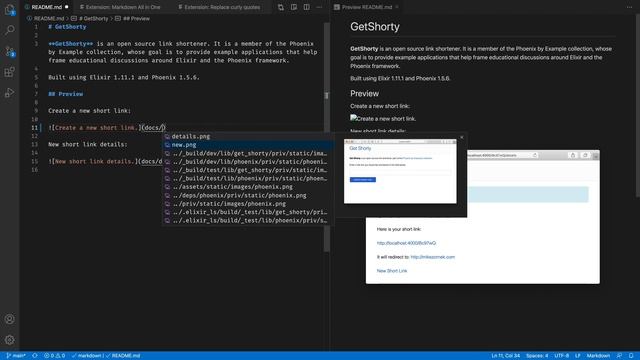This screenshot has height=360, width=640.
Task: Choose new.png from the suggestion list
Action: (249, 145)
